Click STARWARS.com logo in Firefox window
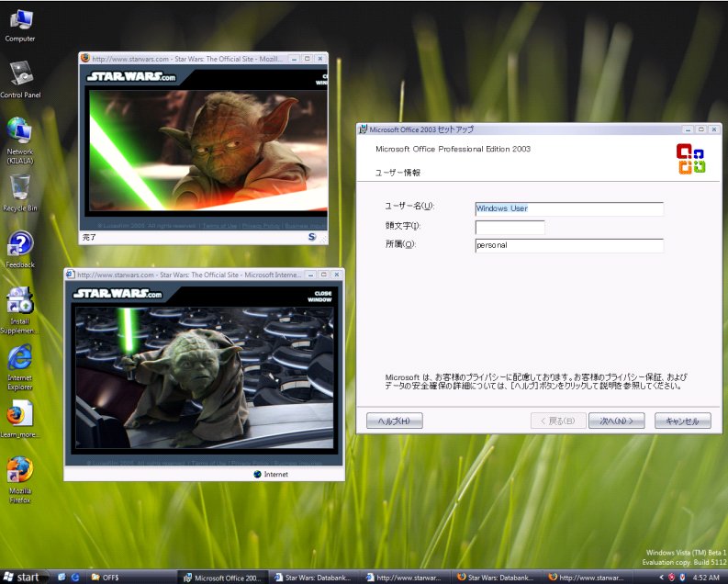 click(x=131, y=76)
